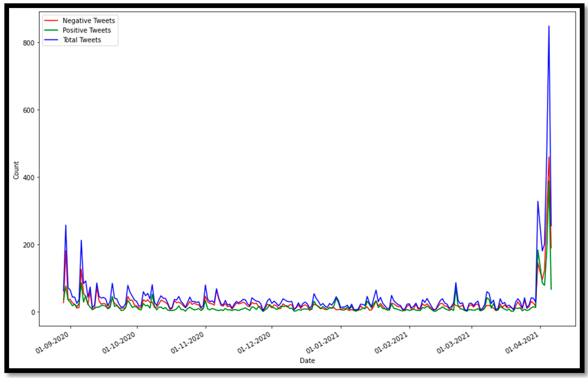588x378 pixels.
Task: Click the green Positive Tweets legend line
Action: [x=51, y=30]
